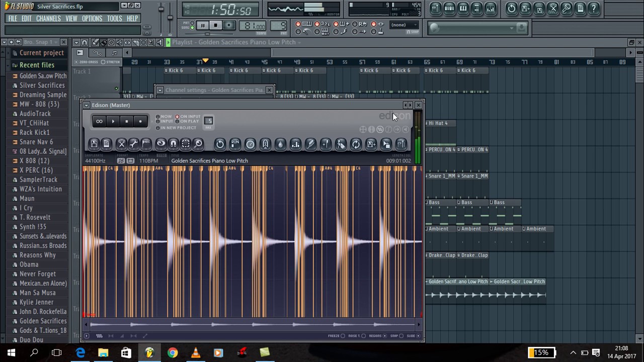Click Edison's loop tuner tool
644x362 pixels.
pos(356,144)
